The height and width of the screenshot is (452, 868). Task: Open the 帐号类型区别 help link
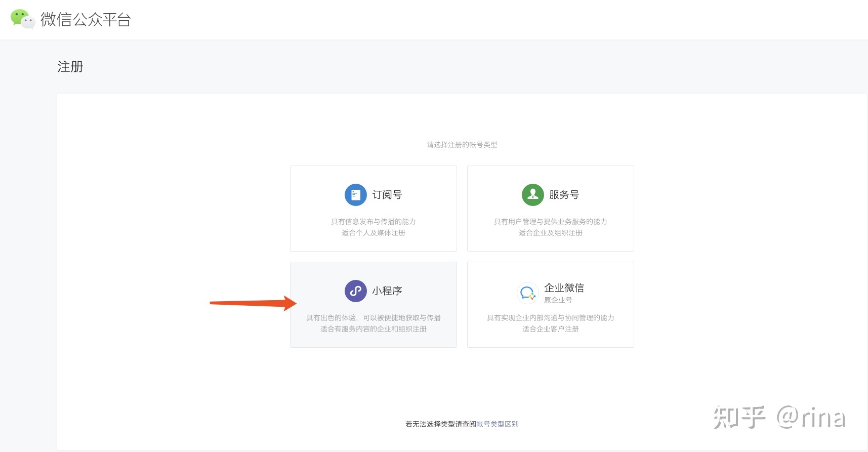tap(498, 424)
